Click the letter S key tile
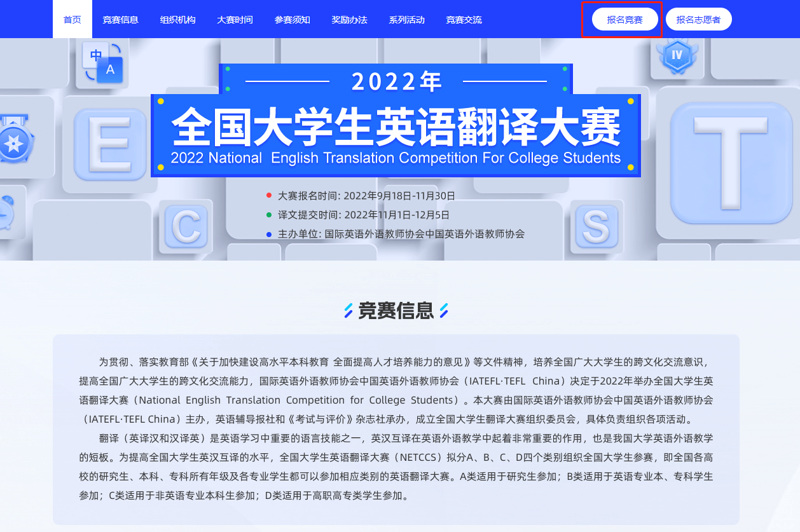 [597, 226]
